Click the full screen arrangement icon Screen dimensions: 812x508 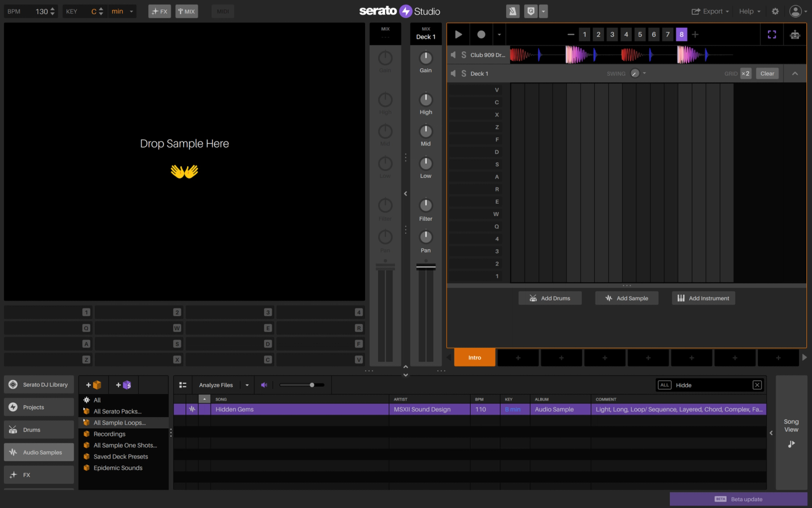pos(772,34)
